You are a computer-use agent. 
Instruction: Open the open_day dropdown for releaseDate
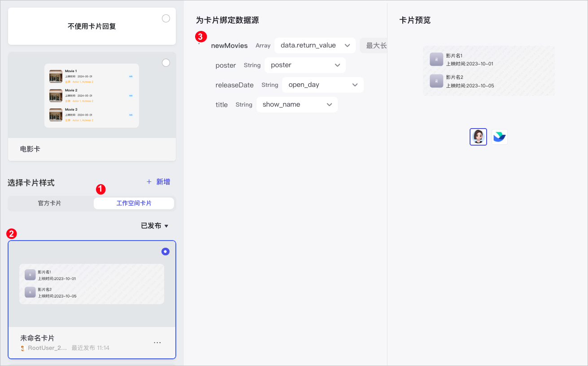point(323,85)
